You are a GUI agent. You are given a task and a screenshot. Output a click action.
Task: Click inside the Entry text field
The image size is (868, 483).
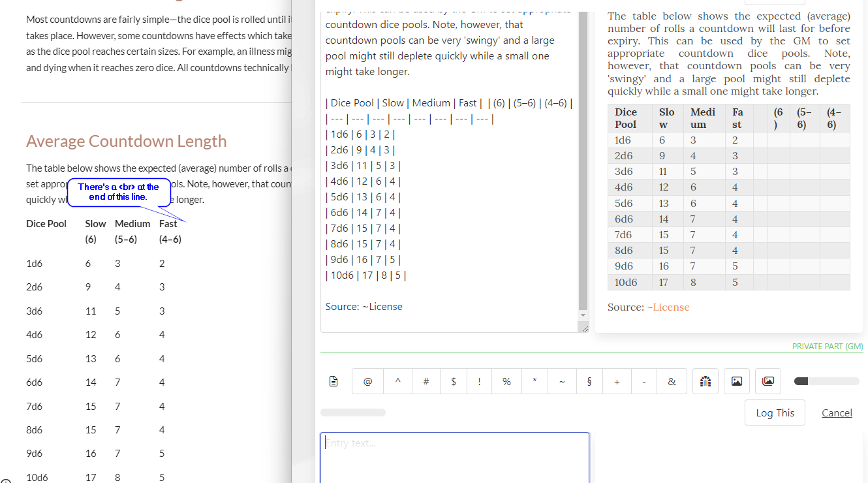coord(454,457)
